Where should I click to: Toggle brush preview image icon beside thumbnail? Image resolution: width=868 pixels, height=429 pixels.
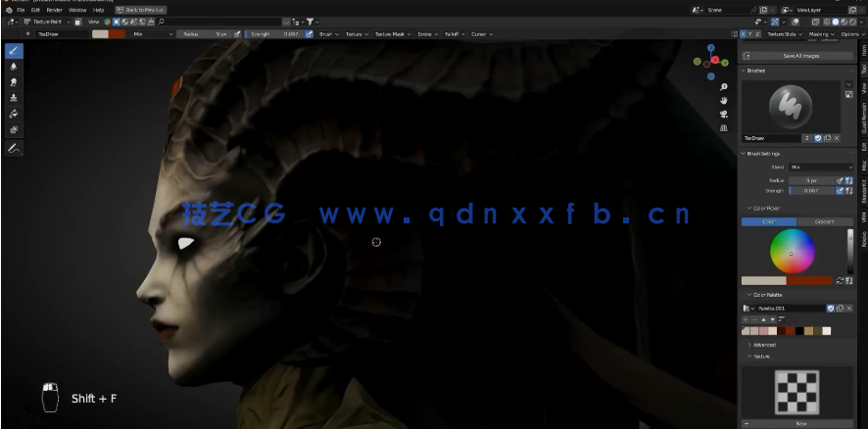[x=848, y=95]
